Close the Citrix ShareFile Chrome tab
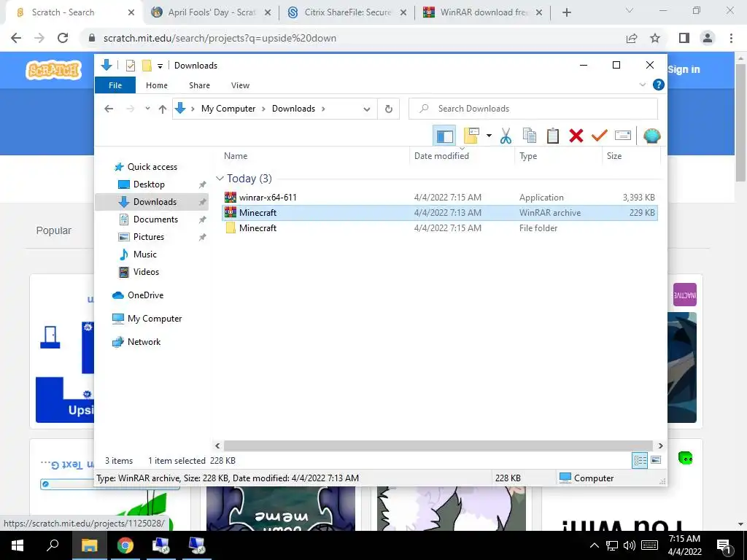The height and width of the screenshot is (560, 747). point(403,13)
